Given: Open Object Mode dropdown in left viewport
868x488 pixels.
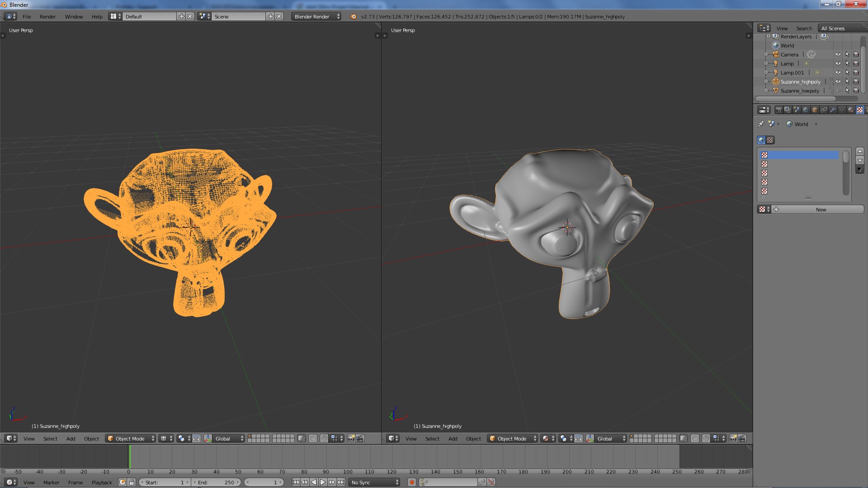Looking at the screenshot, I should pyautogui.click(x=131, y=438).
